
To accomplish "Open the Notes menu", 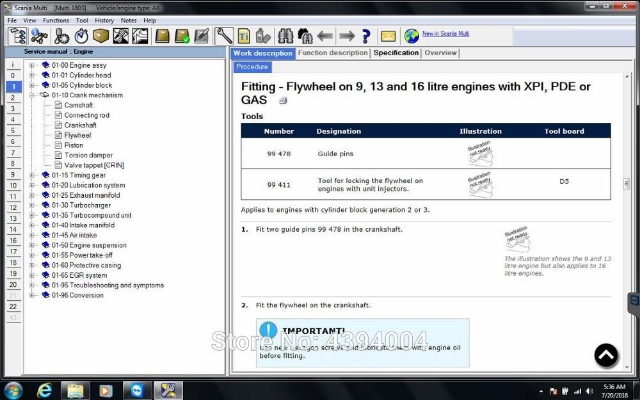I will pyautogui.click(x=129, y=20).
